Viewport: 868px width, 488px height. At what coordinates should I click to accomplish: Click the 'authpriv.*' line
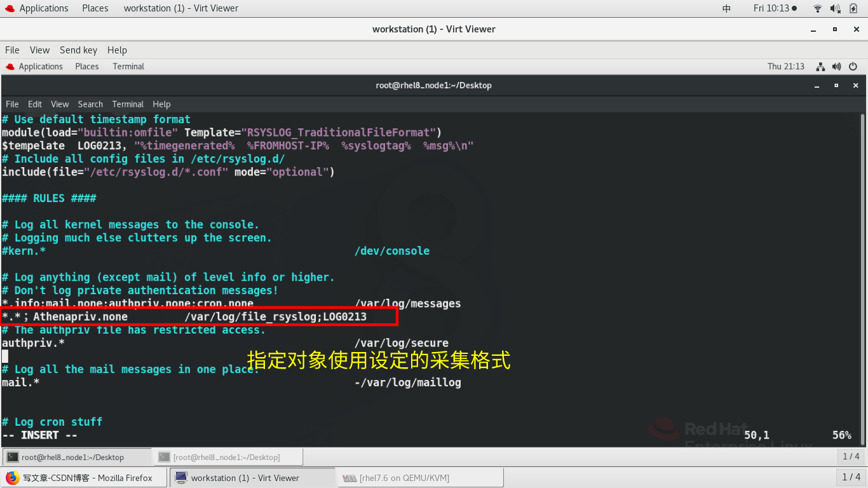coord(33,343)
